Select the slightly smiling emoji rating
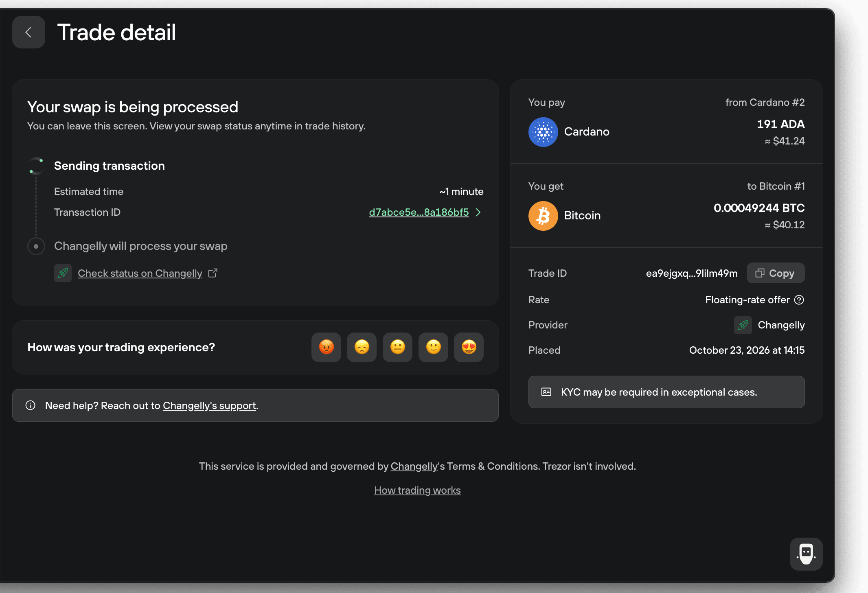Screen dimensions: 868x593 pos(433,347)
